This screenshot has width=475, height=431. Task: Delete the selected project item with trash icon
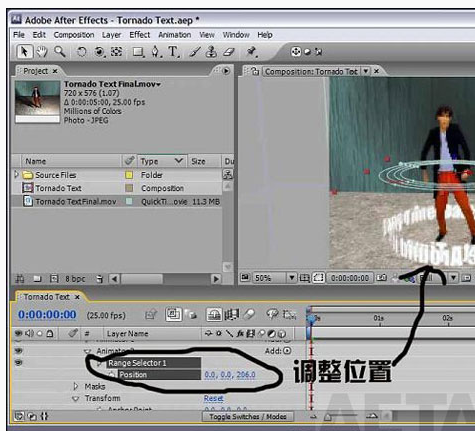99,279
